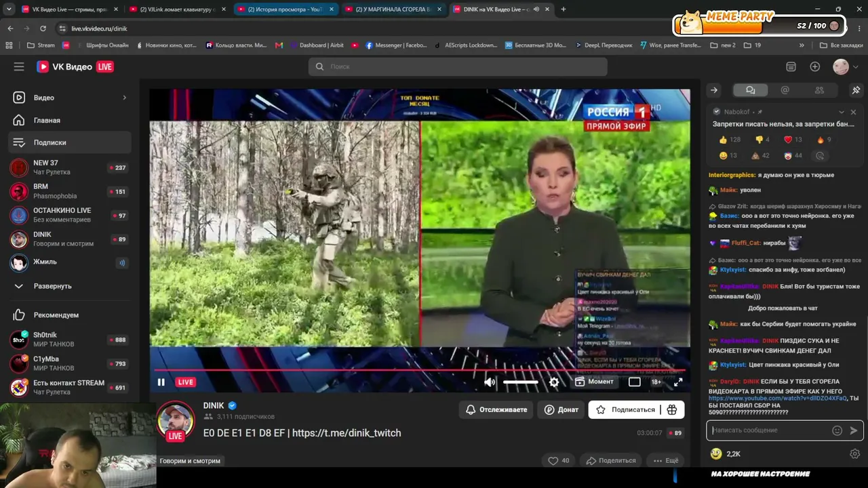Open the BRM Phasmophobia channel
The height and width of the screenshot is (488, 868).
(70, 191)
